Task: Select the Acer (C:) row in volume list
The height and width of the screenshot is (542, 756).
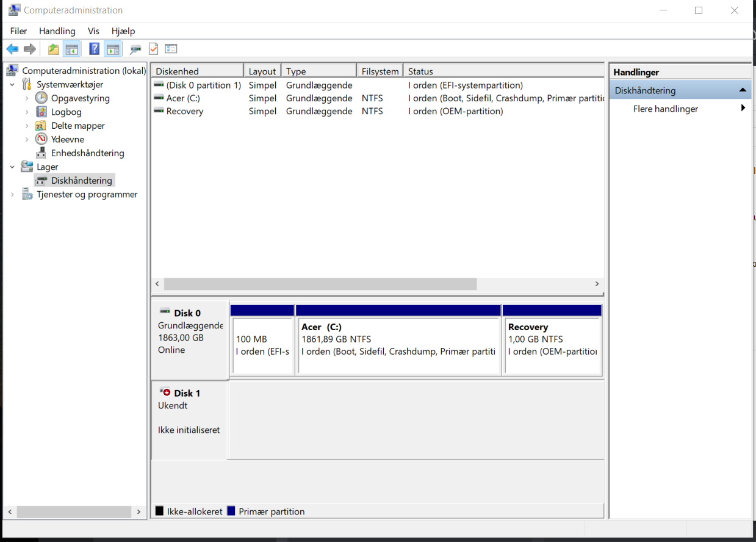Action: pos(378,98)
